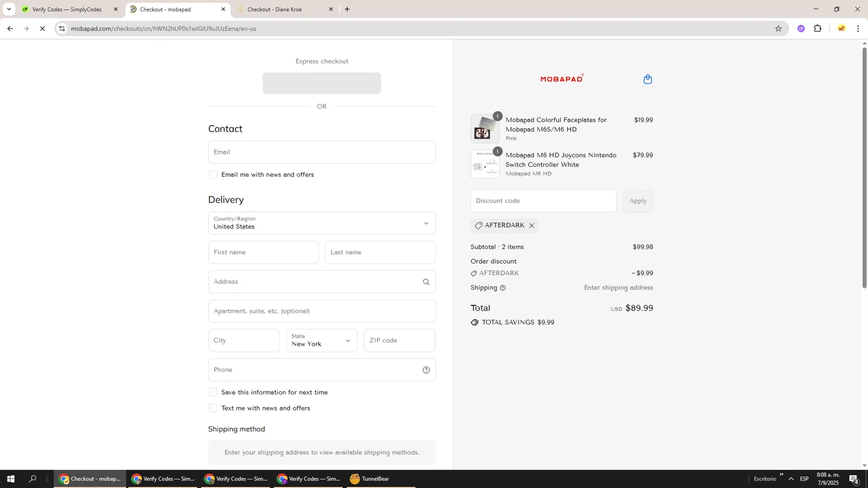Open the first Verify Codes taskbar window

163,479
